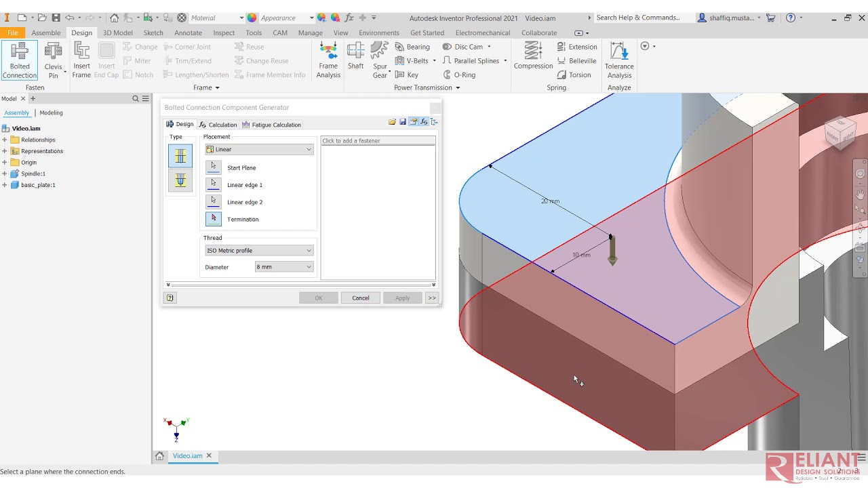Click the help icon in the dialog
Screen dimensions: 868x488
point(170,298)
